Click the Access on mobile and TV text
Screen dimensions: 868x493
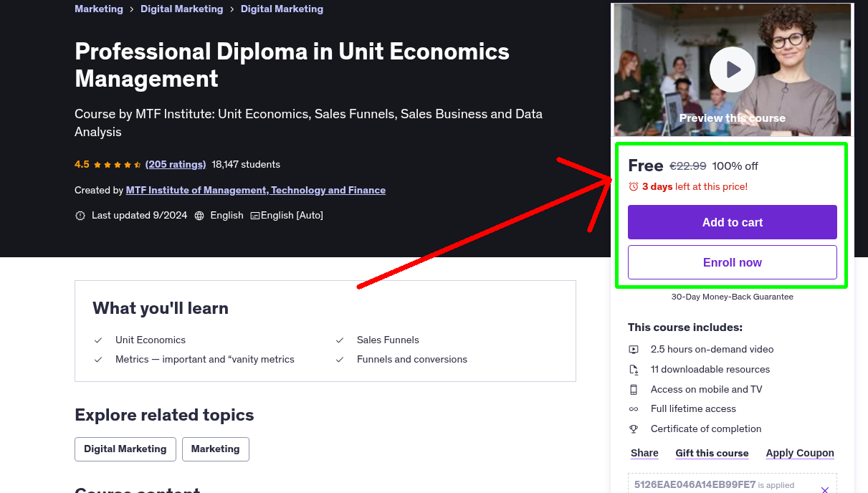(x=707, y=390)
